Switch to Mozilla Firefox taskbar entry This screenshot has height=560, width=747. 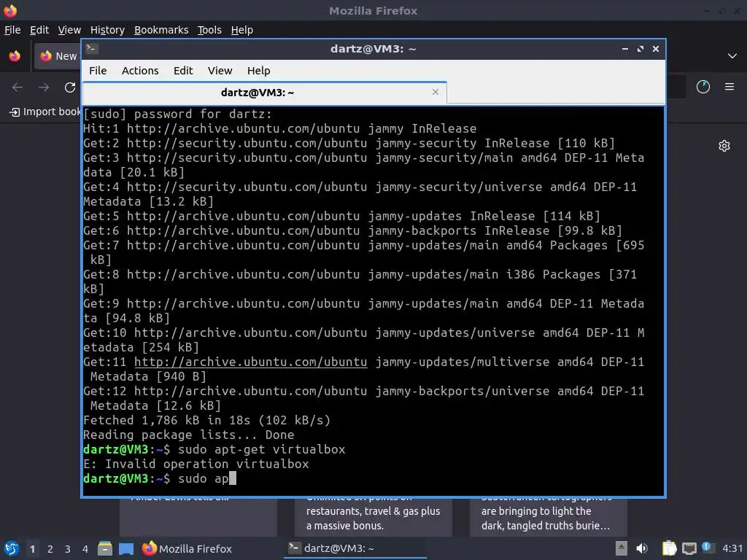[x=187, y=548]
